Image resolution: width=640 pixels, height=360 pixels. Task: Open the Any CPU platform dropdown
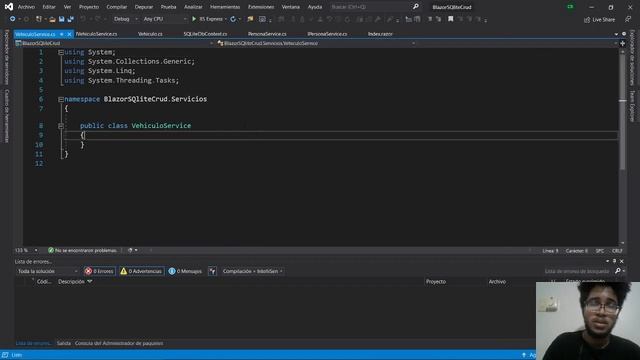click(164, 19)
